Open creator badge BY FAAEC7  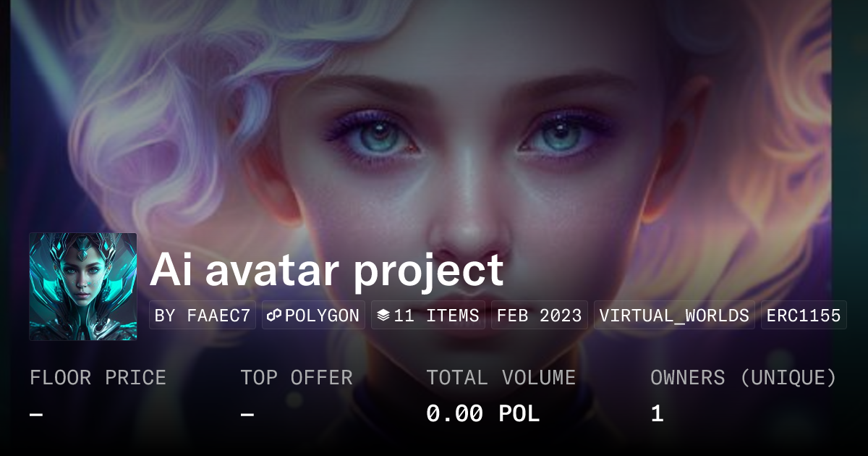[x=203, y=316]
